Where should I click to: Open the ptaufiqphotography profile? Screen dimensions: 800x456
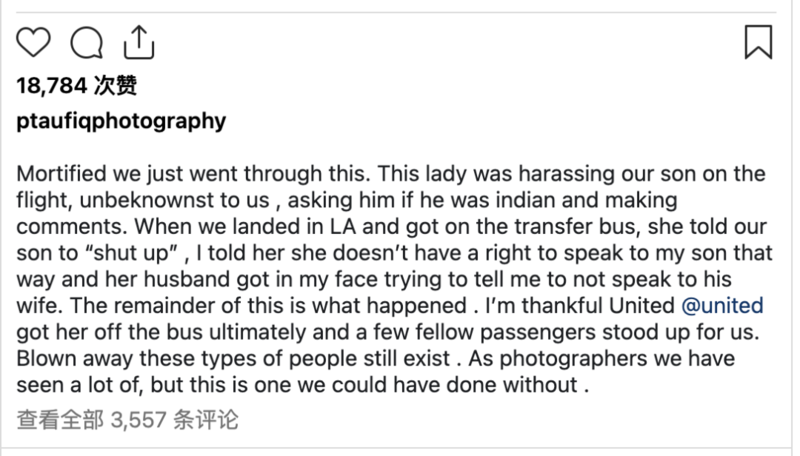click(x=121, y=121)
